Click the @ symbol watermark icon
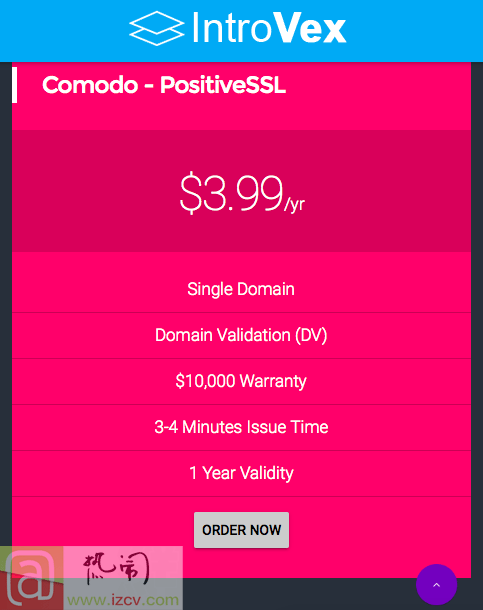Screen dimensions: 483x610 click(31, 578)
